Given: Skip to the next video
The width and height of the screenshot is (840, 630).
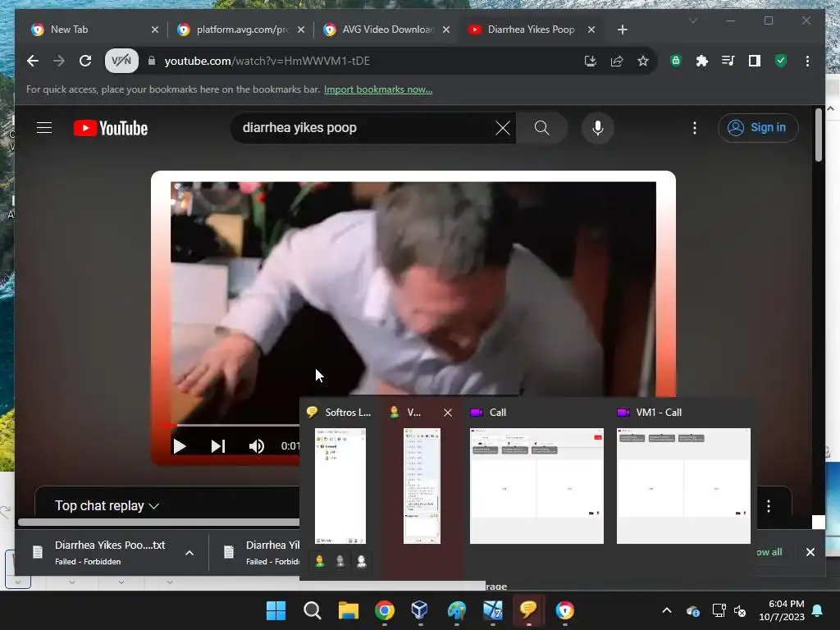Looking at the screenshot, I should 217,446.
